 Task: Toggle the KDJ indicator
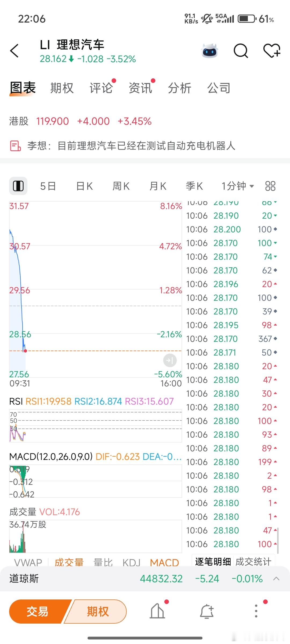[x=131, y=562]
